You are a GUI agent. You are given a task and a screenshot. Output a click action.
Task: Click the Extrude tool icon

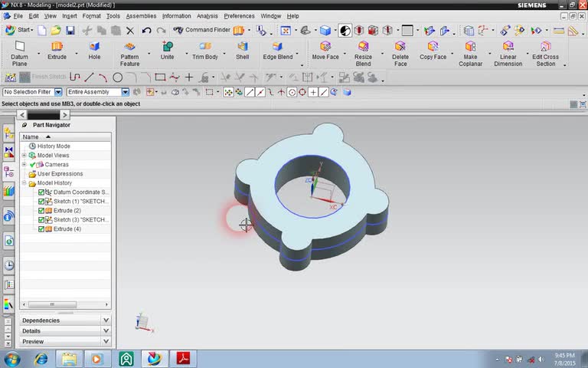click(x=57, y=48)
